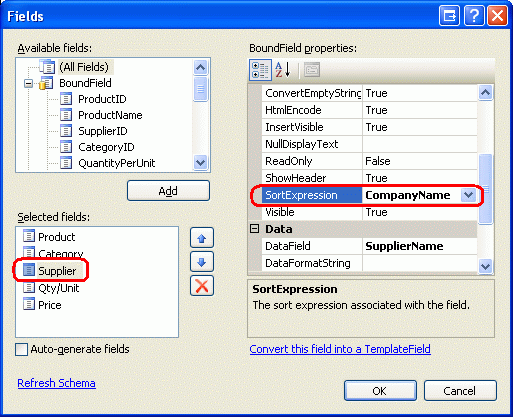513x417 pixels.
Task: Click properties grid scrollbar up arrow
Action: [485, 92]
